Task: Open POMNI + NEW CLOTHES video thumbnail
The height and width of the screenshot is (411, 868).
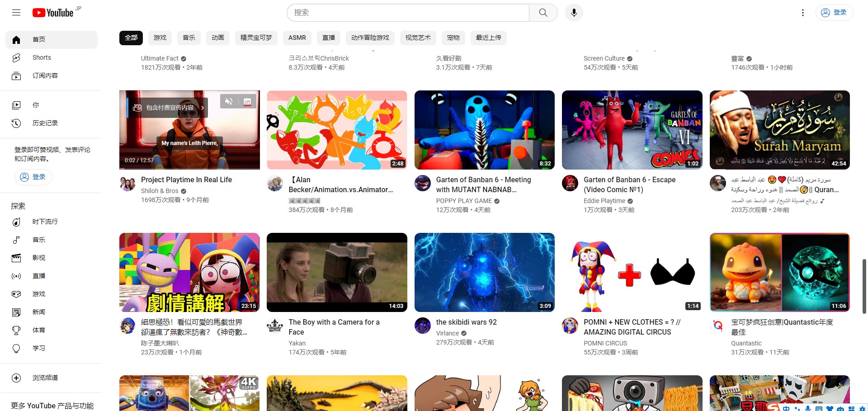Action: point(632,272)
